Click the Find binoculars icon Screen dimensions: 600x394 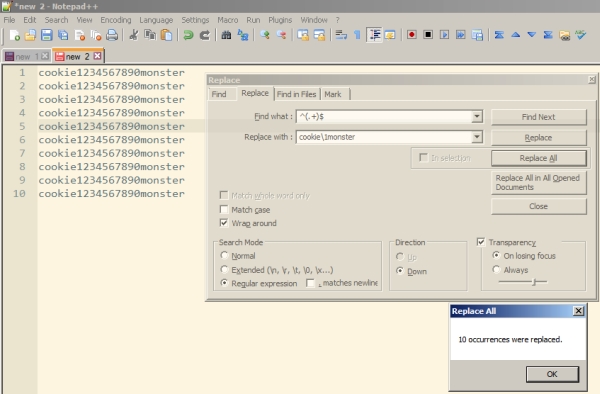coord(226,35)
